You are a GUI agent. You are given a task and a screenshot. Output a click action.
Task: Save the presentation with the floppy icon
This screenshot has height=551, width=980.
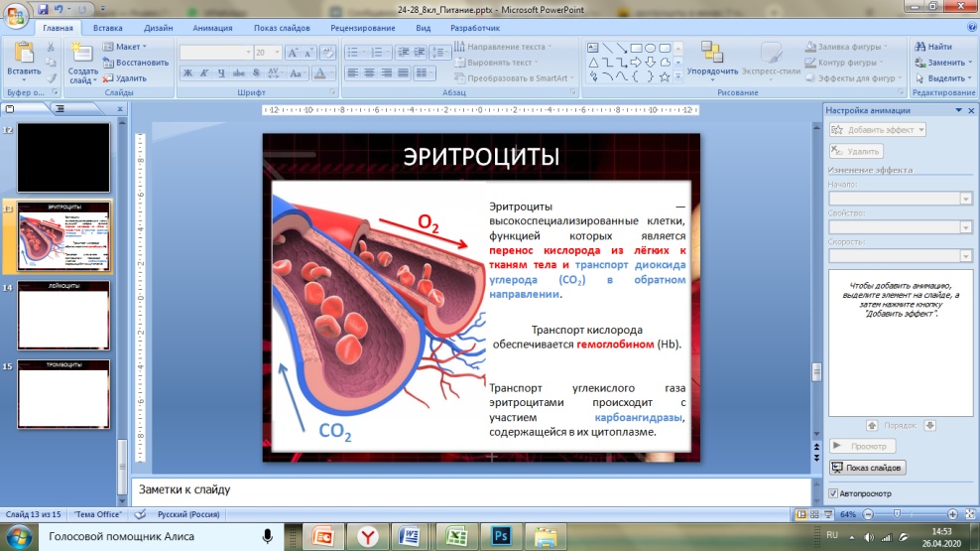click(x=43, y=8)
